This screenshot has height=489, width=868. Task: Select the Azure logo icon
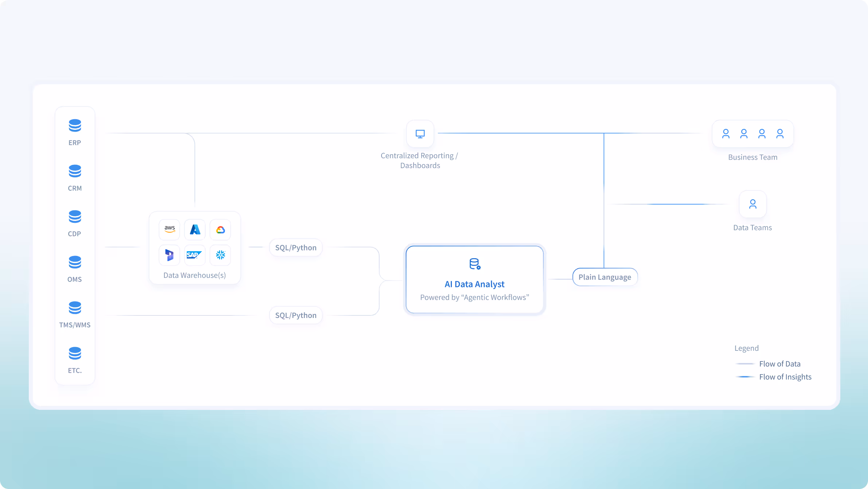pos(195,229)
